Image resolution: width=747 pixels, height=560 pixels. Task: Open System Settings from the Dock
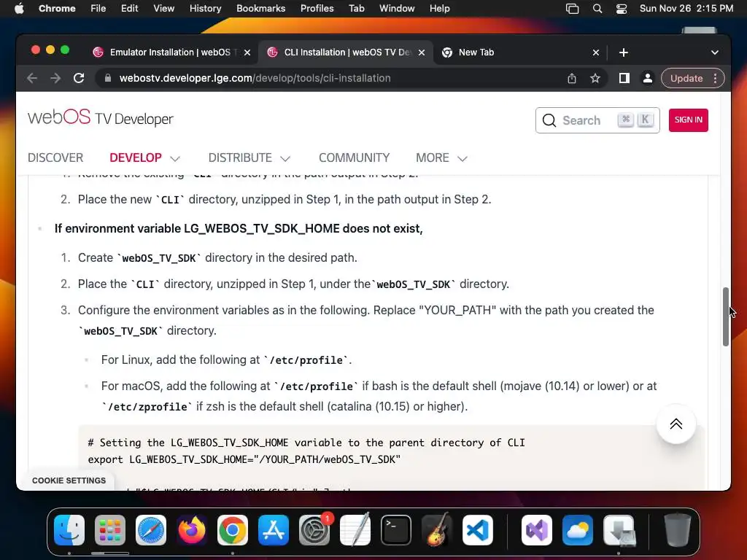tap(314, 530)
